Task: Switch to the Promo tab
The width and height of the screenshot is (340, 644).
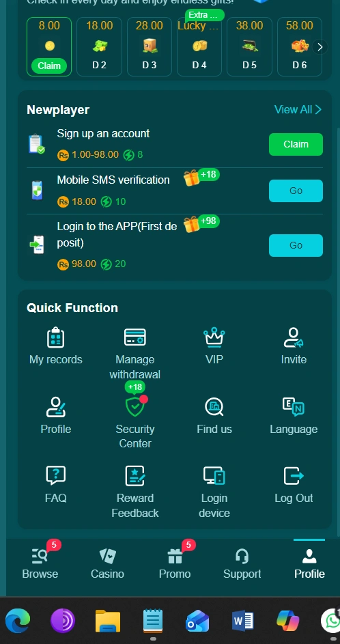Action: click(175, 564)
